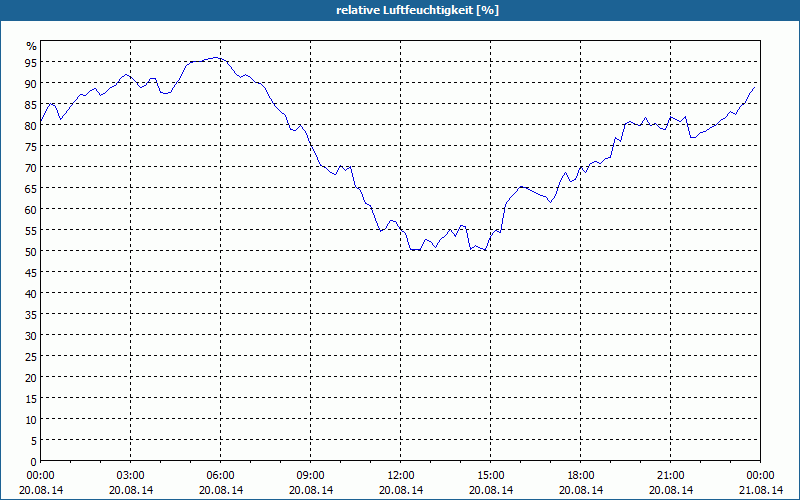Select the 10 label on the y-axis

coord(31,420)
